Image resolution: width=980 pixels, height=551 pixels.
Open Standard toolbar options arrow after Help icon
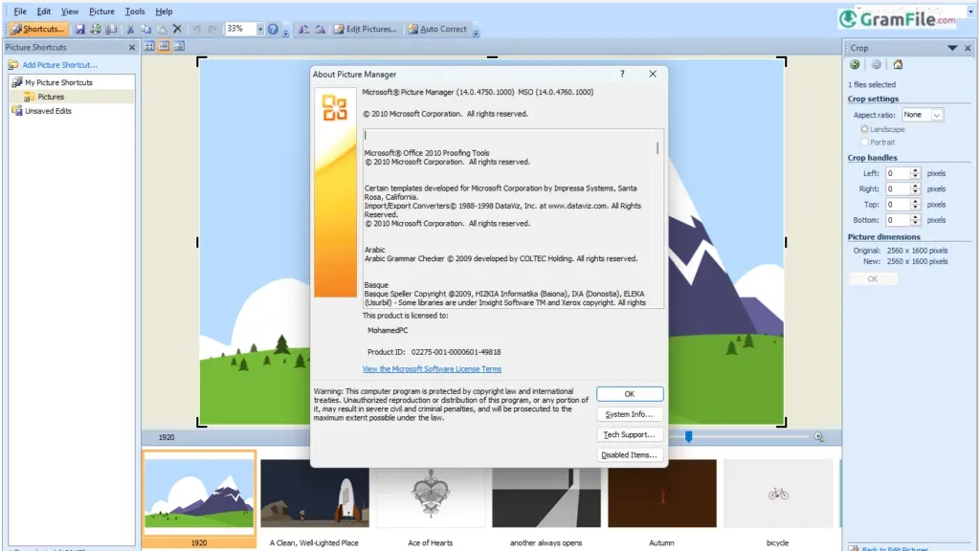[x=285, y=33]
